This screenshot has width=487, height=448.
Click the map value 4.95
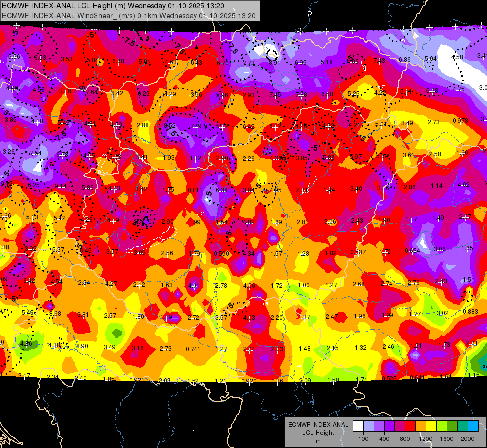275,190
